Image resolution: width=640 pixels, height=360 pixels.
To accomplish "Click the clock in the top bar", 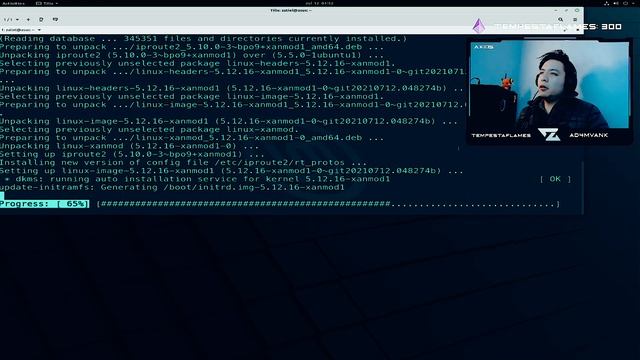I will [x=319, y=3].
